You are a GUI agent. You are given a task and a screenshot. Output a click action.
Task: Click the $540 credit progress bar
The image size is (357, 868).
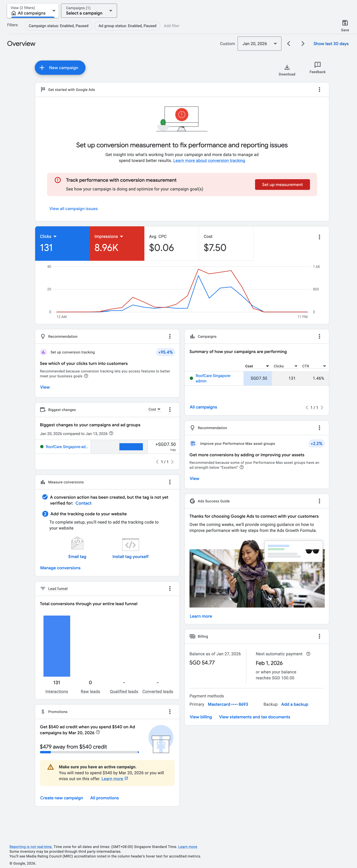pos(89,752)
